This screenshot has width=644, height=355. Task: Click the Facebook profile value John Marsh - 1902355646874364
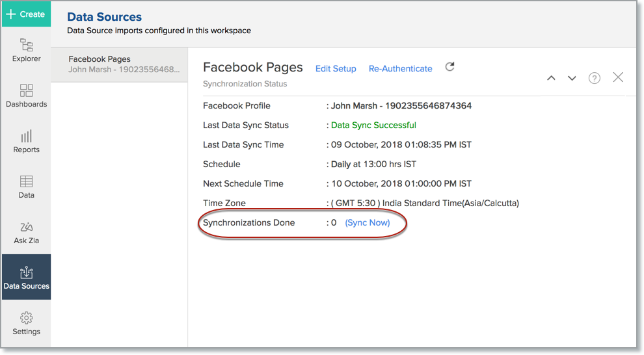[x=401, y=106]
